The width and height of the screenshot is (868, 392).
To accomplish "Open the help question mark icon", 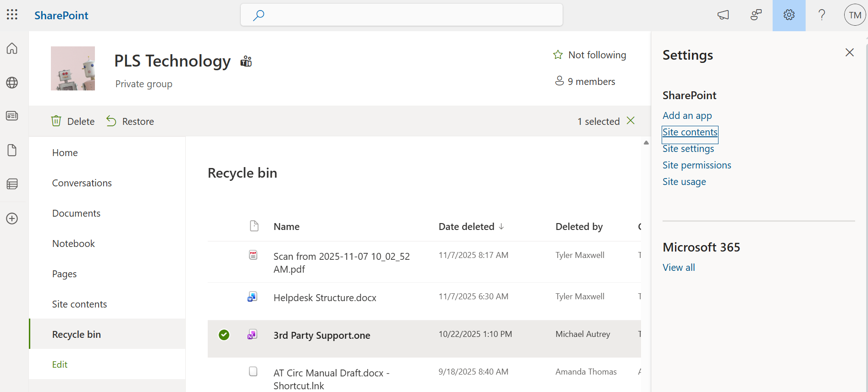I will 822,15.
